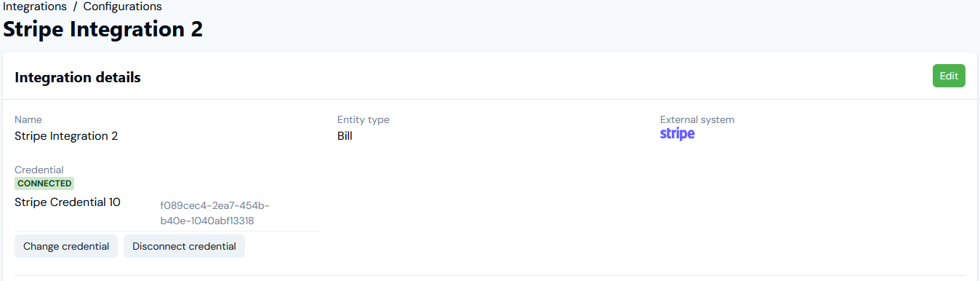Screen dimensions: 980x281
Task: Select the Change credential button
Action: click(66, 246)
